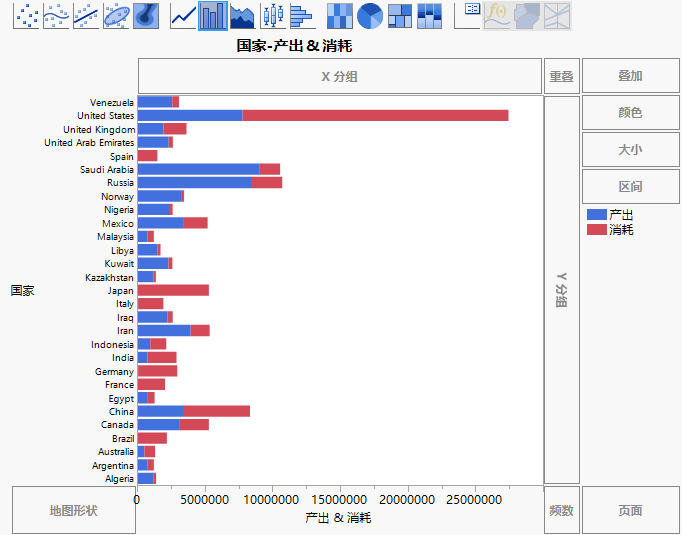Select the Line of Fit icon
The width and height of the screenshot is (682, 535).
pyautogui.click(x=87, y=15)
